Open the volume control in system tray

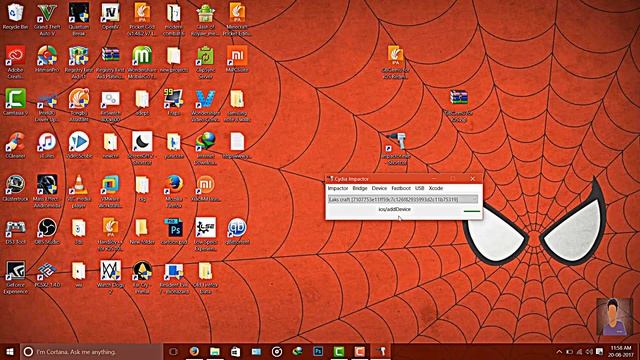589,351
